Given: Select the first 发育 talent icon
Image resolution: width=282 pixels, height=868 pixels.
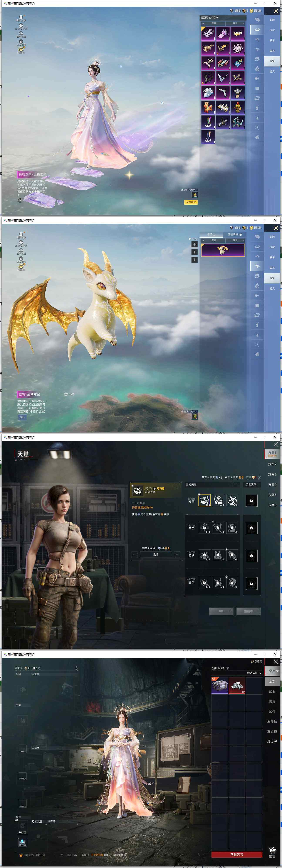Looking at the screenshot, I should [x=204, y=500].
